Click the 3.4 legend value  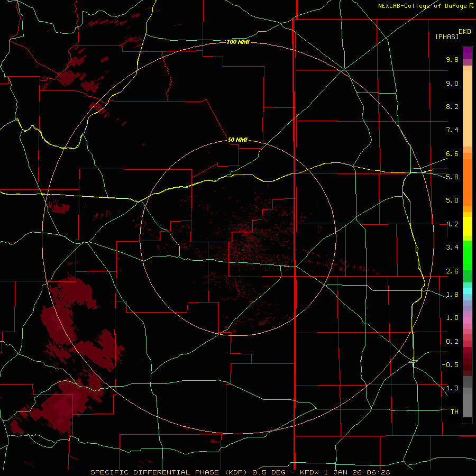point(452,248)
